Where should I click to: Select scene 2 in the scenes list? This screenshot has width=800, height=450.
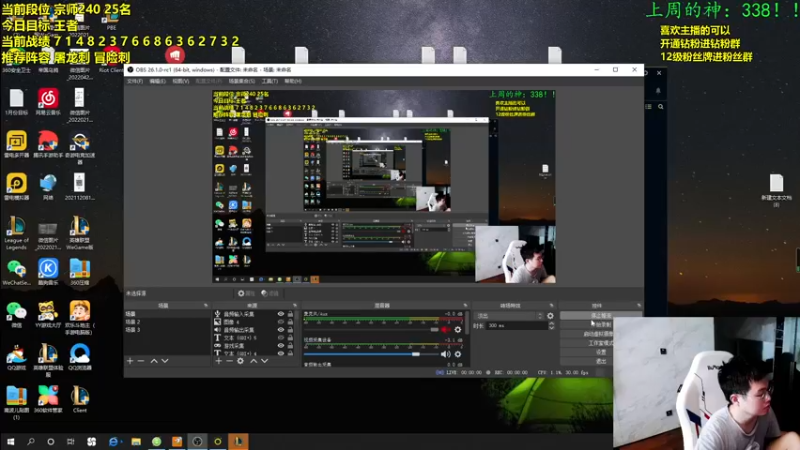[167, 322]
